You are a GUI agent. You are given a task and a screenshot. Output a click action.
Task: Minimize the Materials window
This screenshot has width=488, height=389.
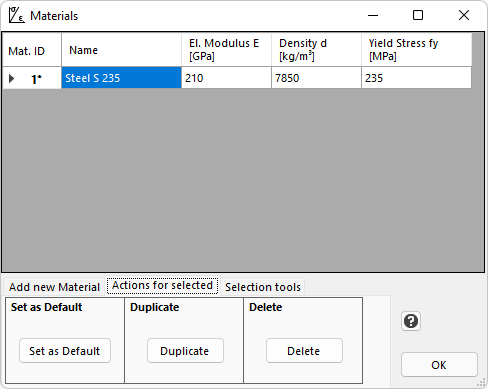click(x=373, y=15)
